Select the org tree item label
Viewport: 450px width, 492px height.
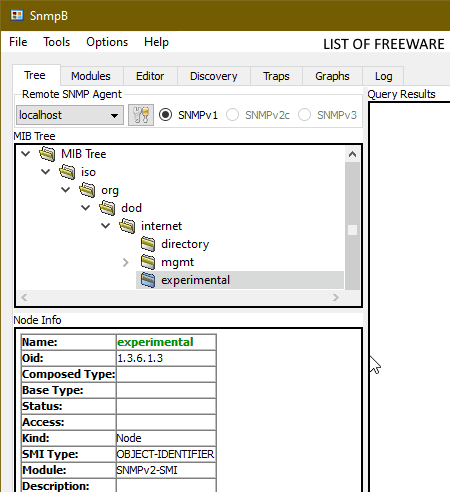coord(110,190)
